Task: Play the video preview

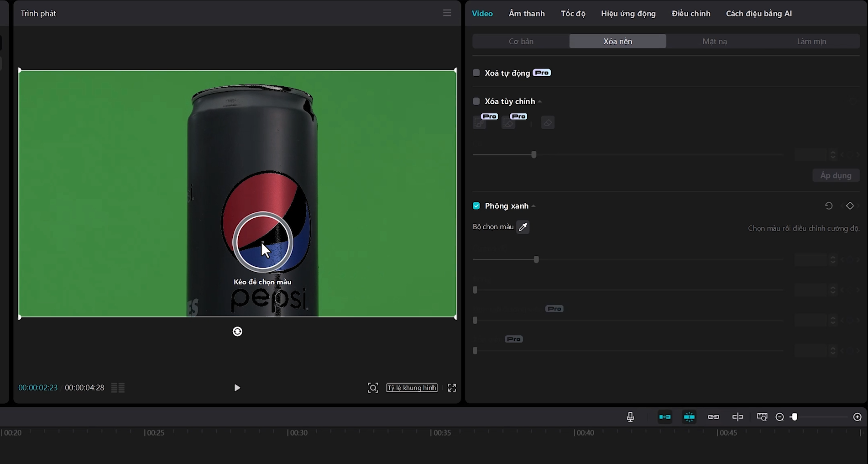Action: 237,388
